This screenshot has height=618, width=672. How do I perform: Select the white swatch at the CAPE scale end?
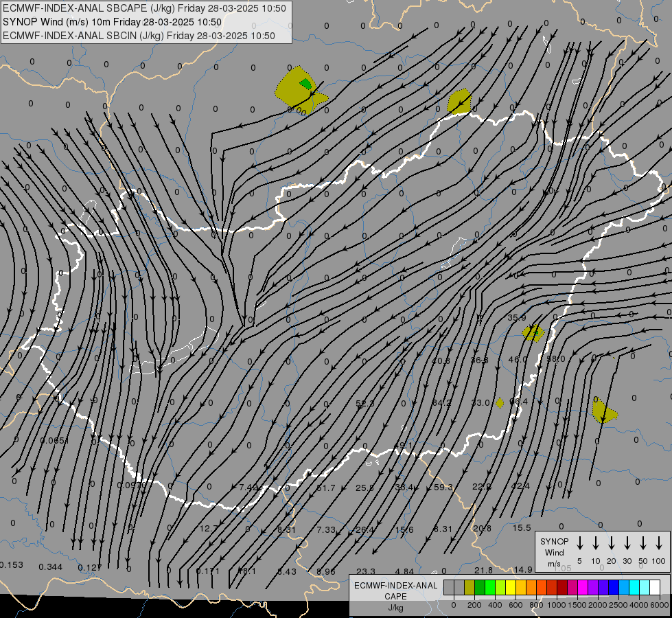click(655, 588)
